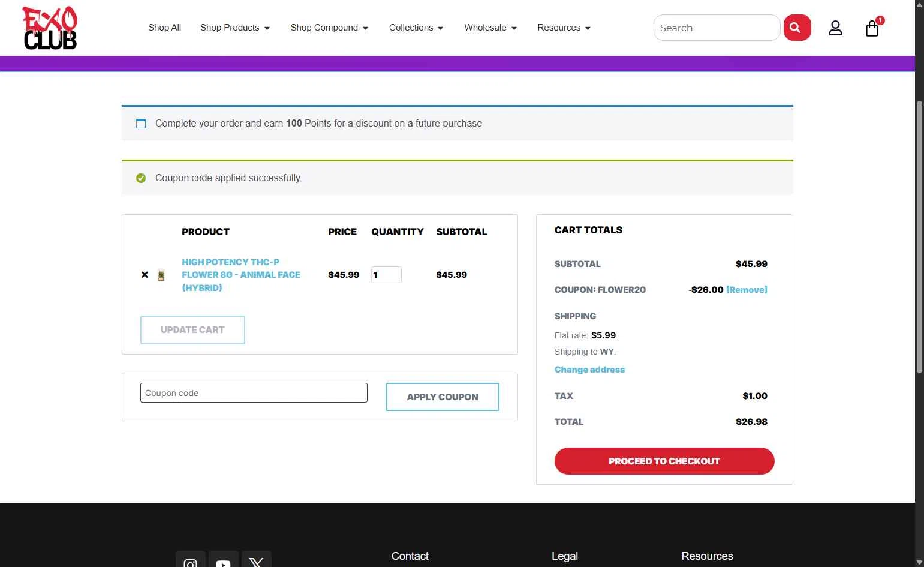Image resolution: width=924 pixels, height=567 pixels.
Task: Focus the Search input field
Action: (717, 28)
